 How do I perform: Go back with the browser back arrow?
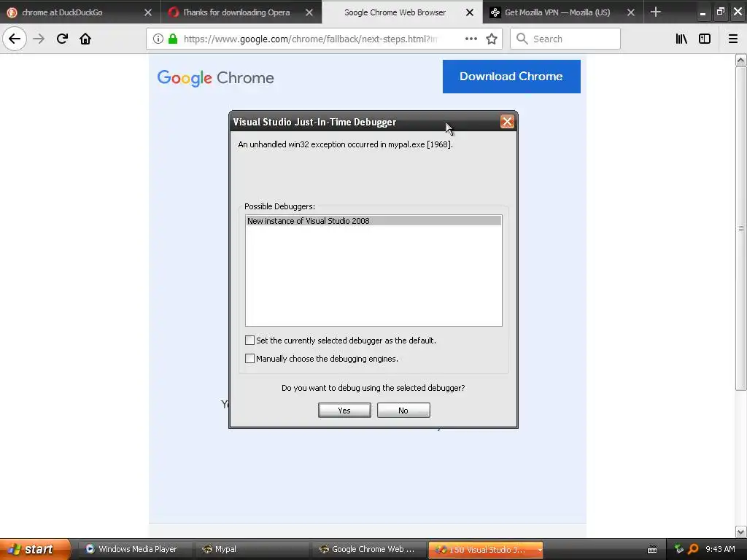[15, 39]
